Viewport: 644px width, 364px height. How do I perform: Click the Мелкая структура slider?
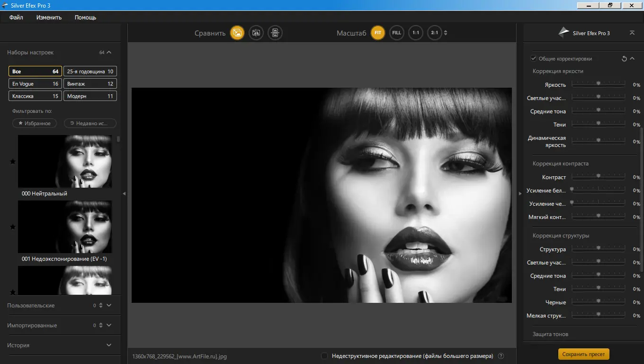pos(598,316)
